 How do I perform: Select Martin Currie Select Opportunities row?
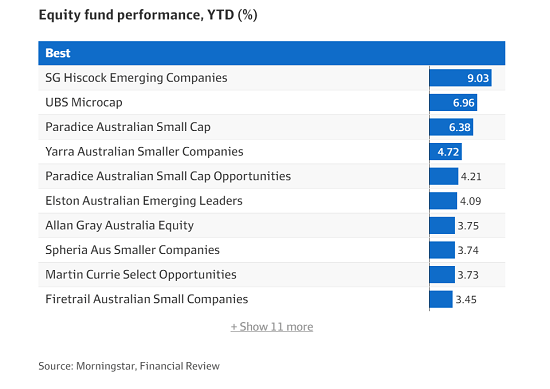point(272,274)
